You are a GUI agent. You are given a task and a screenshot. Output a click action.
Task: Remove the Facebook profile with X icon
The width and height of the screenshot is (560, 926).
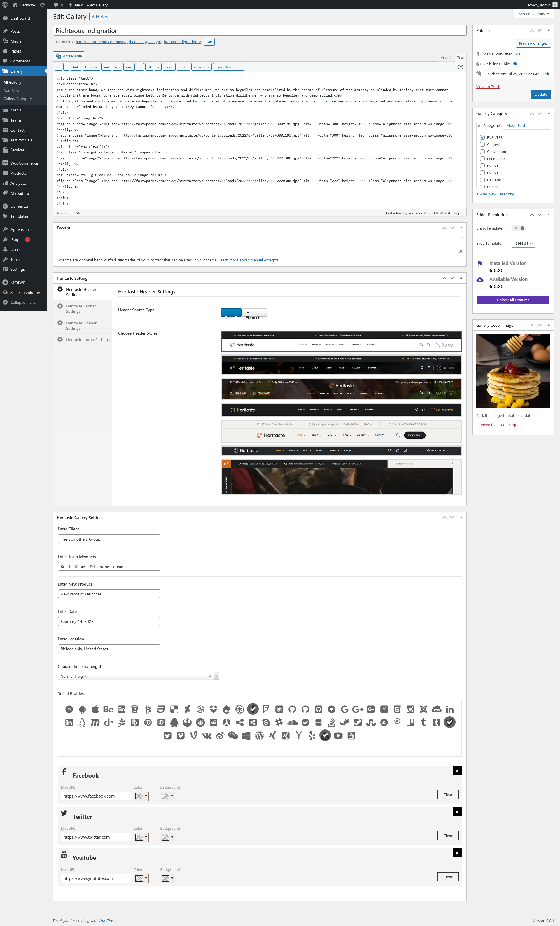pos(457,771)
